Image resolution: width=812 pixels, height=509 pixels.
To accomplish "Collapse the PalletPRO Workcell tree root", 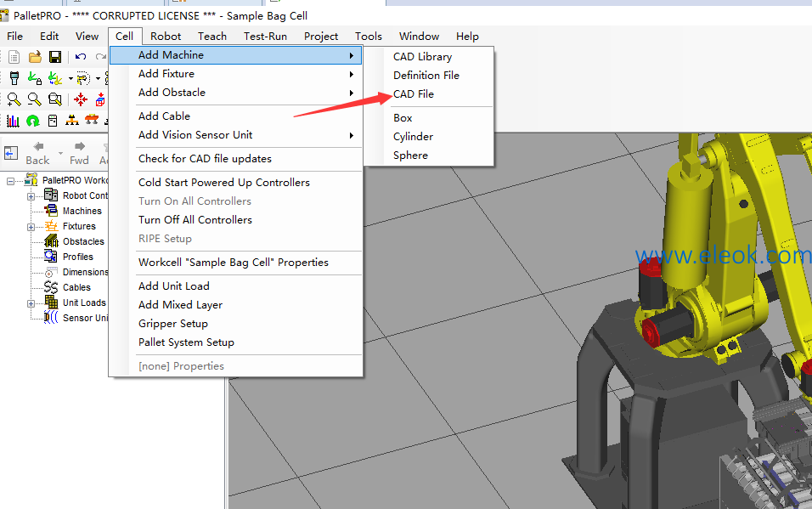I will tap(10, 181).
